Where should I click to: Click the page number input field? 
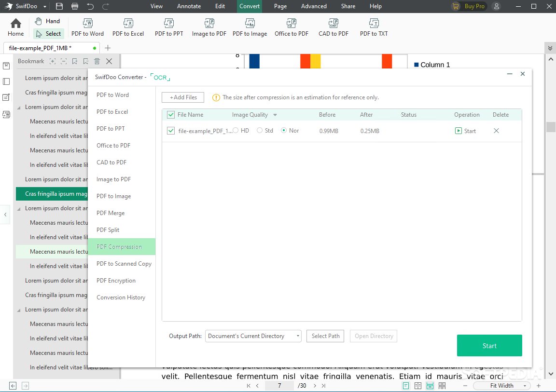click(x=279, y=386)
